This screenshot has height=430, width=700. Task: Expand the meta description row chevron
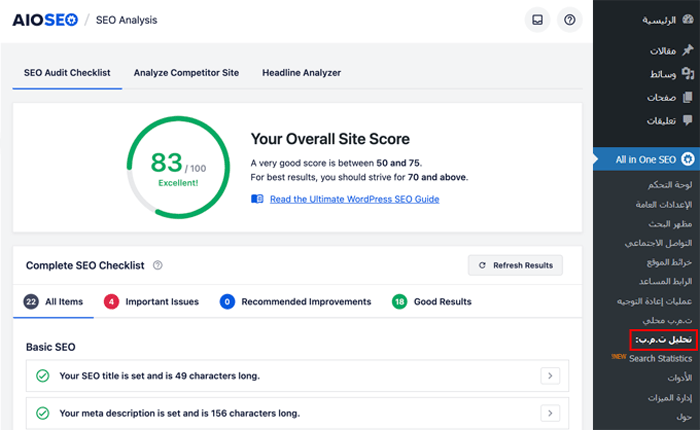tap(550, 413)
